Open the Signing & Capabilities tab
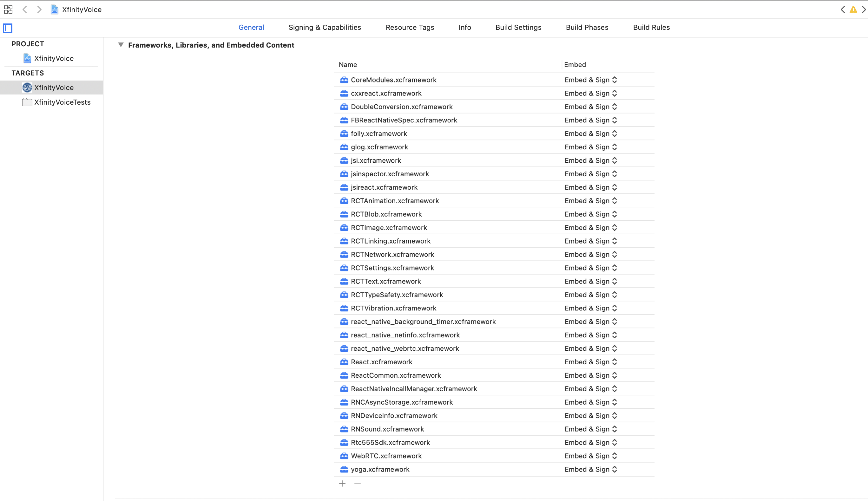 (x=325, y=27)
